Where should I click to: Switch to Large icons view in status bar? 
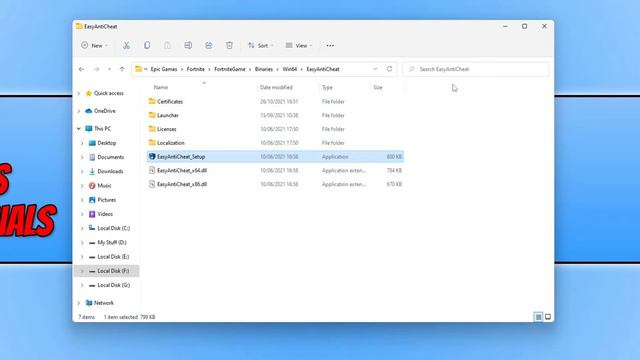pyautogui.click(x=548, y=317)
